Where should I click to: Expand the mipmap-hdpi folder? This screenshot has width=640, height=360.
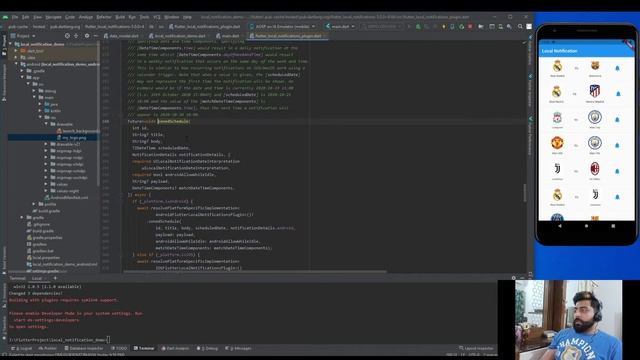point(46,151)
